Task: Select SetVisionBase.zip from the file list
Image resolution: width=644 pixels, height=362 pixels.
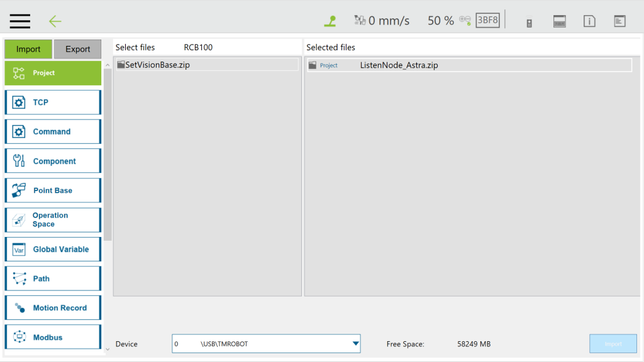Action: [x=157, y=65]
